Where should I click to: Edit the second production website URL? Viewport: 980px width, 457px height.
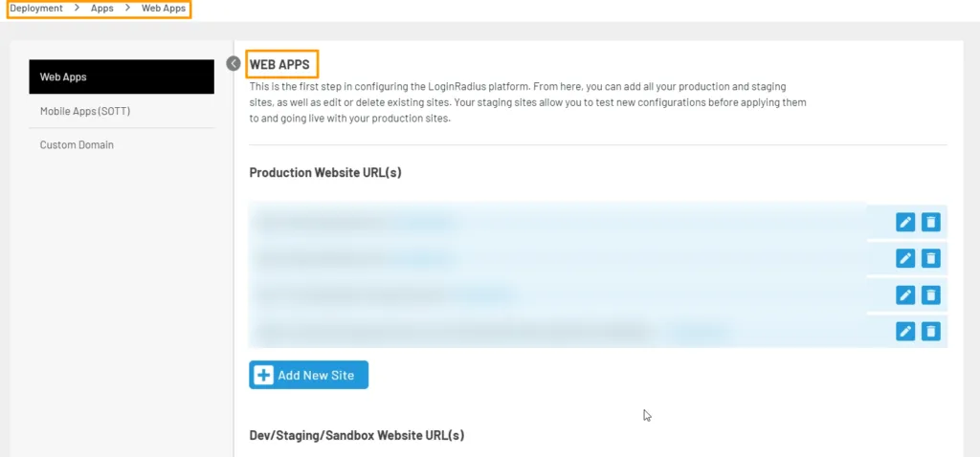(905, 258)
